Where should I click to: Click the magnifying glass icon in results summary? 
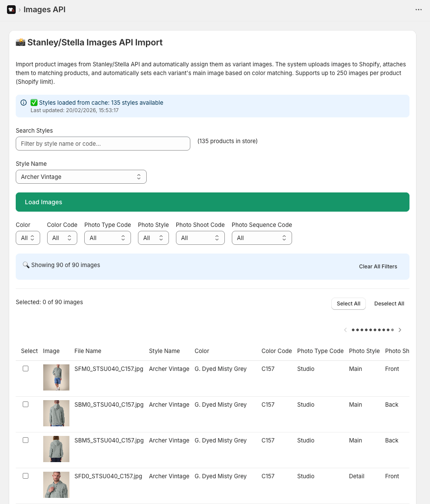pos(26,264)
